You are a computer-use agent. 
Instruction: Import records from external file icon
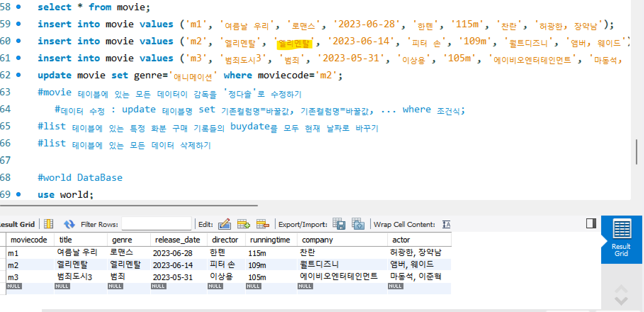point(358,224)
